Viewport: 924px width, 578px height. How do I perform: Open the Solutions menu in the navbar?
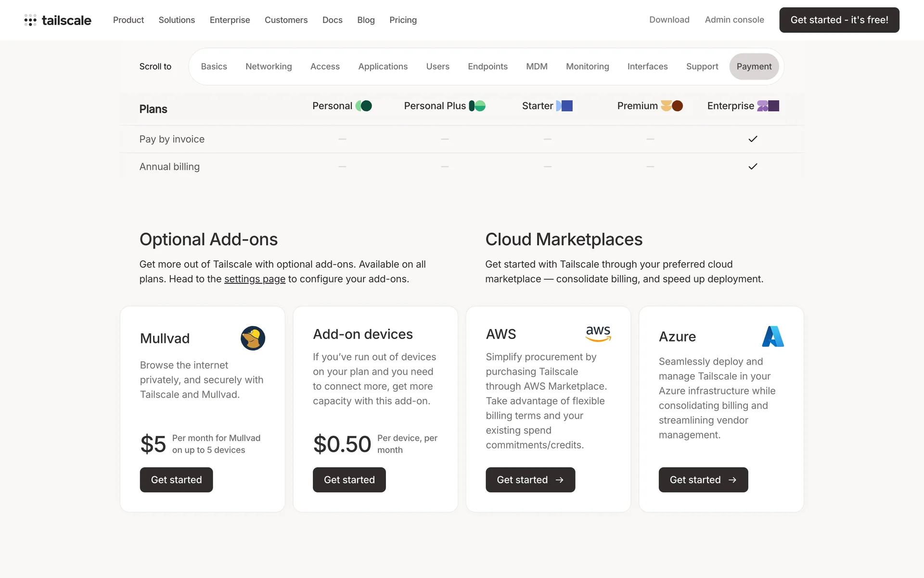pyautogui.click(x=177, y=20)
